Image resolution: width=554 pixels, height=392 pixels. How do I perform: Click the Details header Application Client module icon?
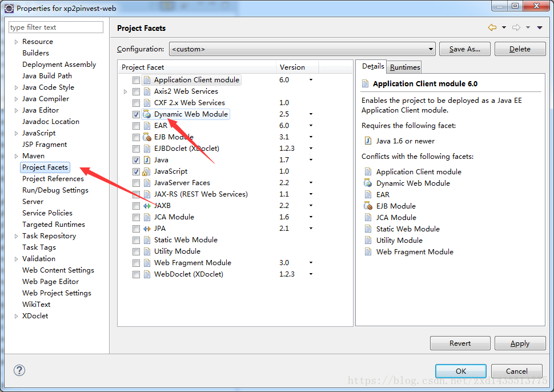366,84
